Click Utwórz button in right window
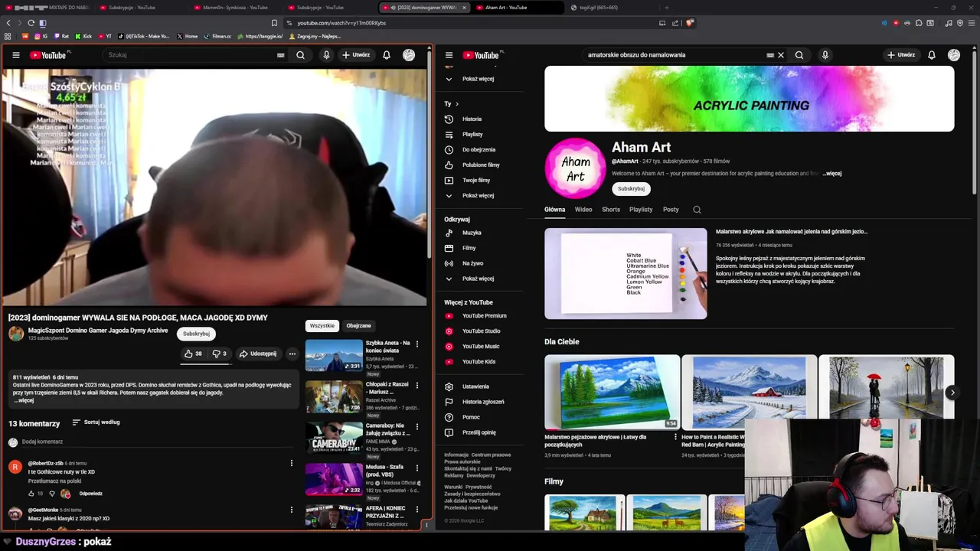 pos(901,55)
